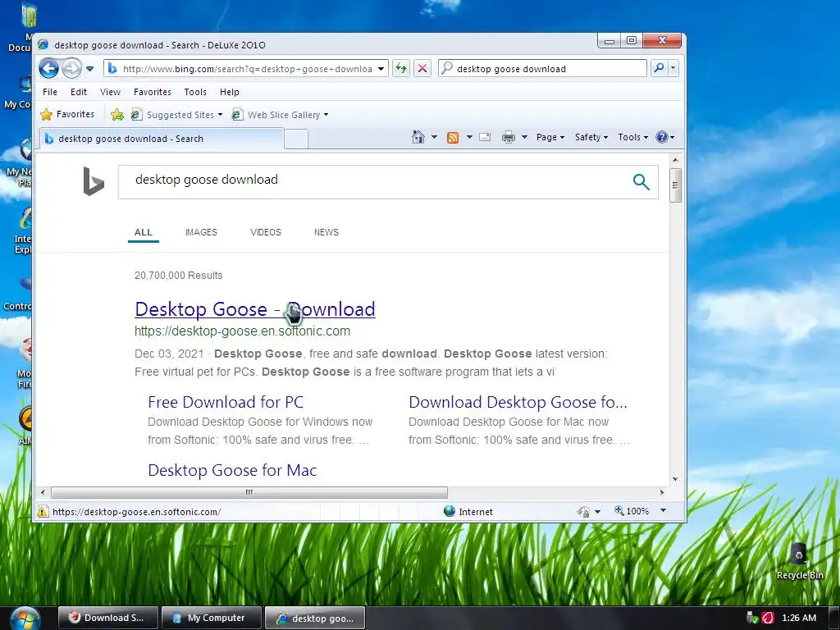Image resolution: width=840 pixels, height=630 pixels.
Task: Click the RSS feeds icon
Action: pos(453,138)
